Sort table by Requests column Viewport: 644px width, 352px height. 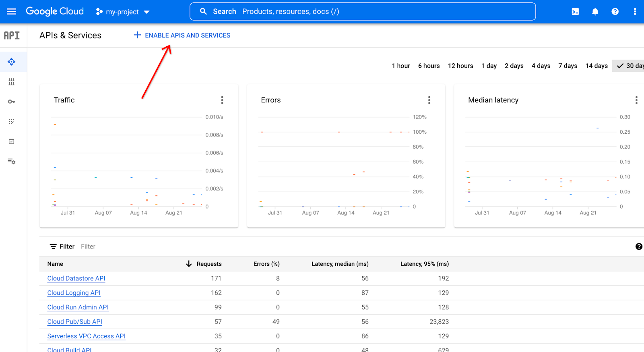point(208,264)
